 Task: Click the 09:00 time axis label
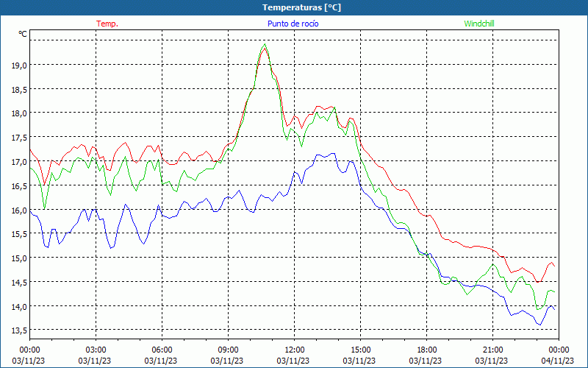pos(228,350)
